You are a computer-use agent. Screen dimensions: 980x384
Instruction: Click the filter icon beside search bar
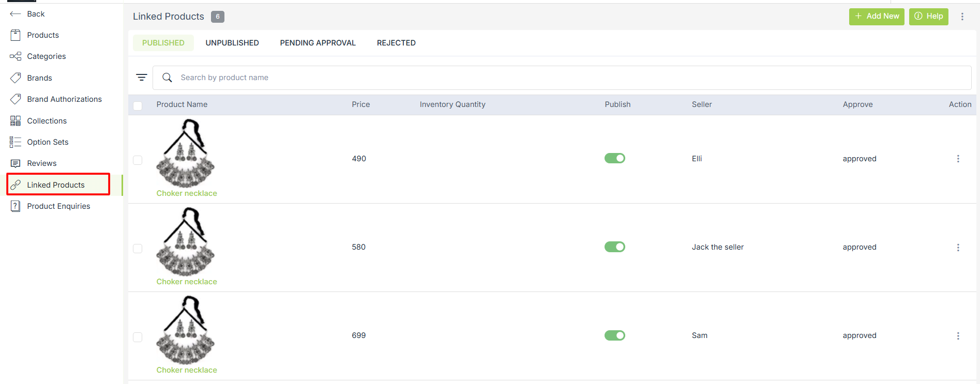pos(141,78)
